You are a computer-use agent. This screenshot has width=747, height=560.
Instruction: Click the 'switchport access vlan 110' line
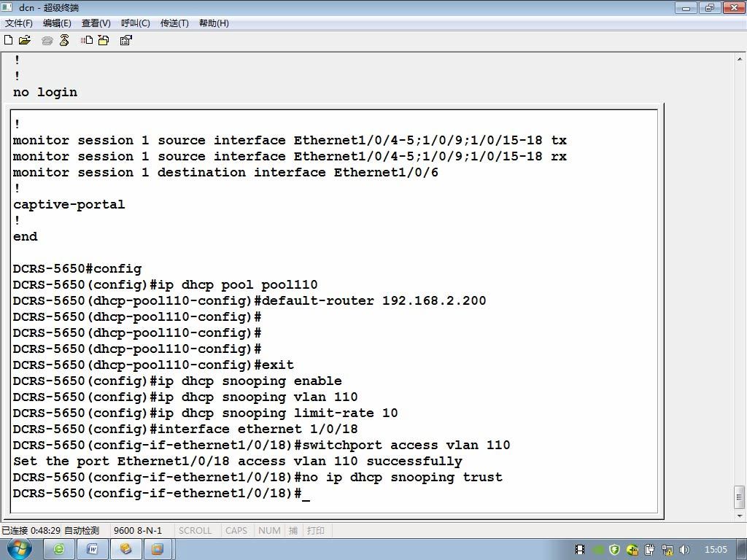pyautogui.click(x=262, y=446)
